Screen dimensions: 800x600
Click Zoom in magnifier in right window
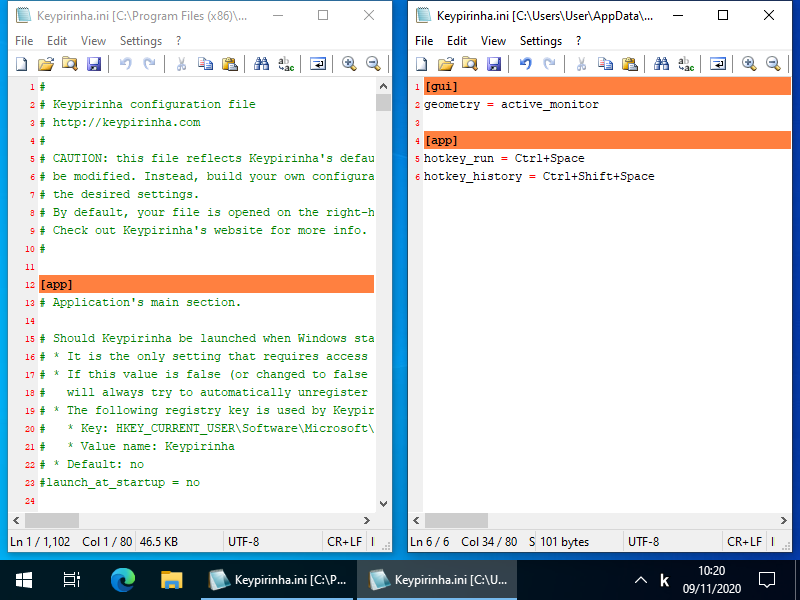(749, 64)
